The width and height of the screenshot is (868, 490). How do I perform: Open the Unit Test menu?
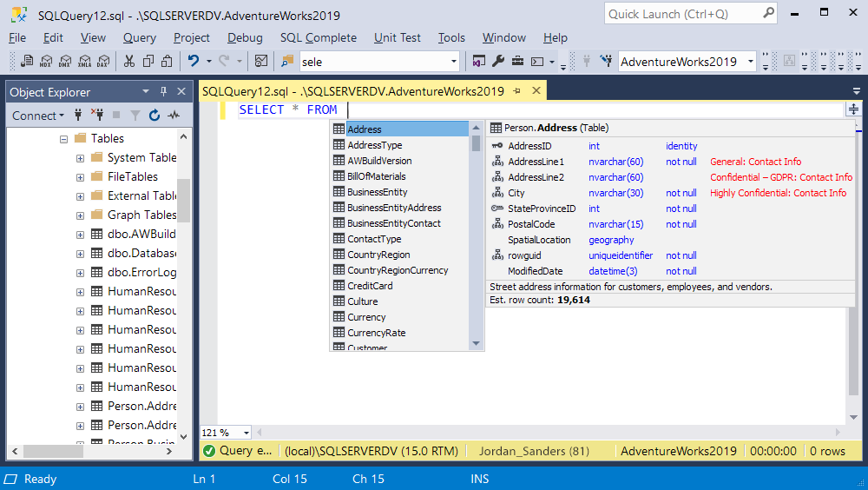pyautogui.click(x=397, y=37)
